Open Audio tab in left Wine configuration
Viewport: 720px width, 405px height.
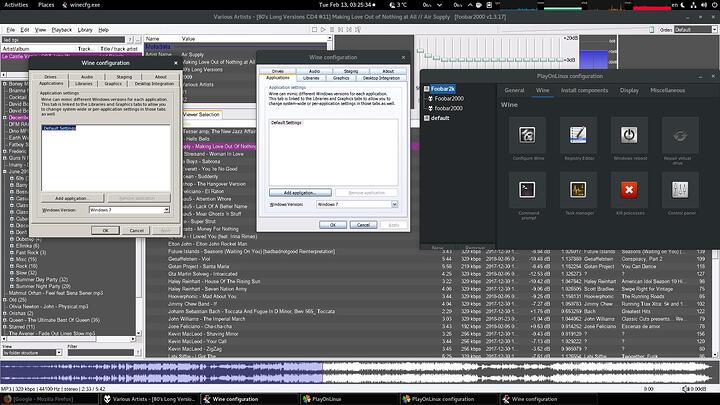[x=87, y=77]
